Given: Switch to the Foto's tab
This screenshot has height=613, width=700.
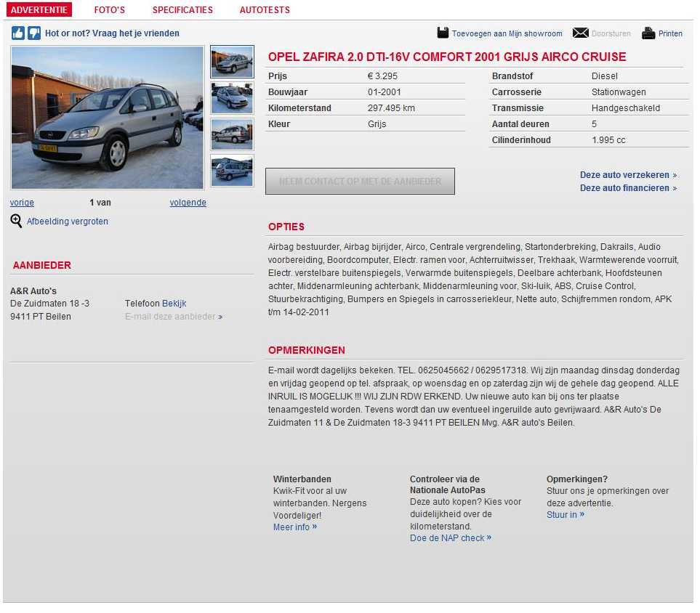Looking at the screenshot, I should pyautogui.click(x=109, y=10).
